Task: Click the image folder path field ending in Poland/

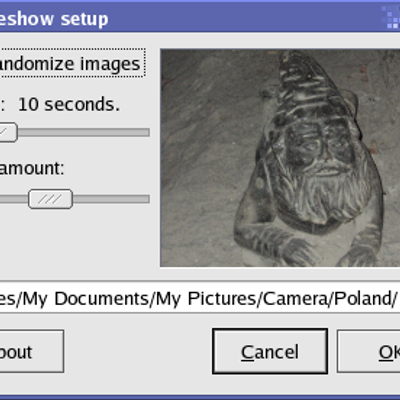Action: point(199,298)
